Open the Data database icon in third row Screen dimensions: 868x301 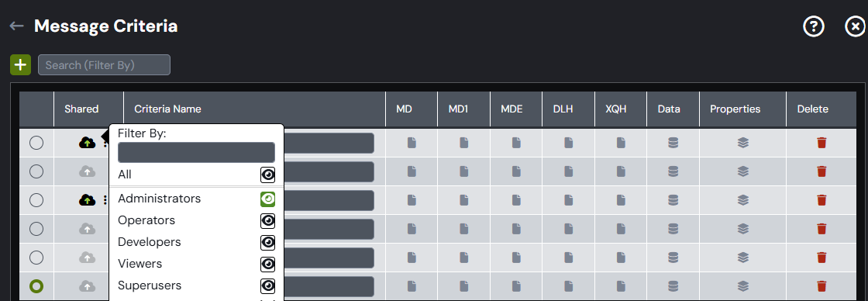pos(673,199)
